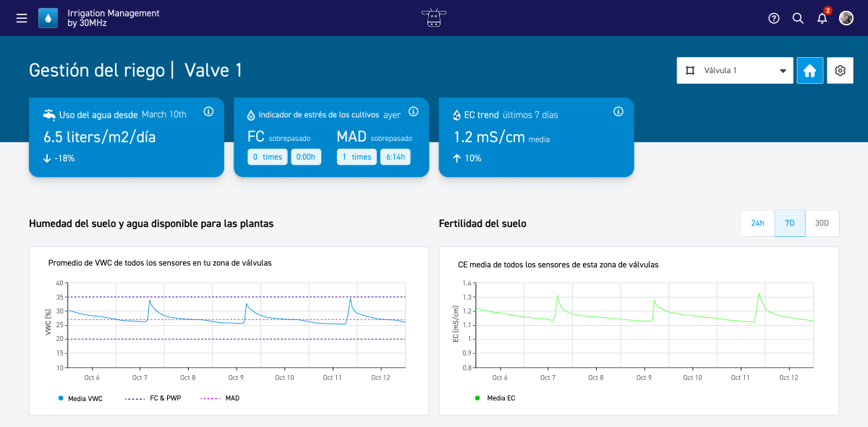Show info for Indicador de estrés card
Viewport: 868px width, 427px height.
click(x=414, y=111)
